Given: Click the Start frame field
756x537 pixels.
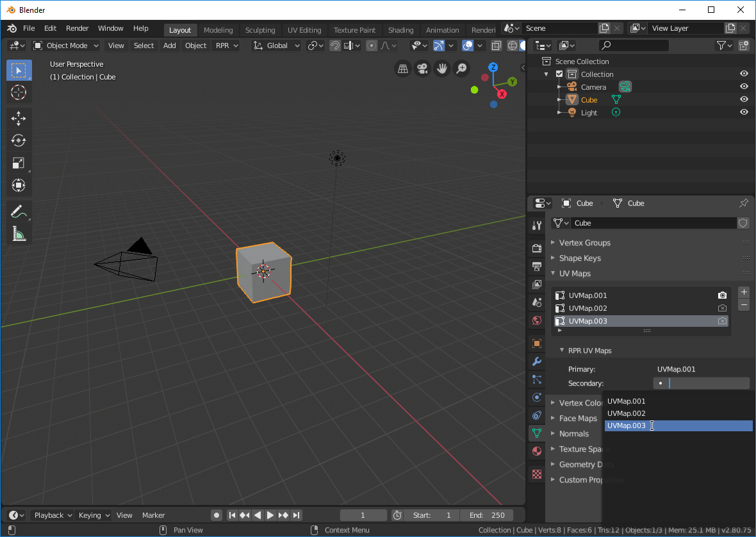Looking at the screenshot, I should click(432, 515).
